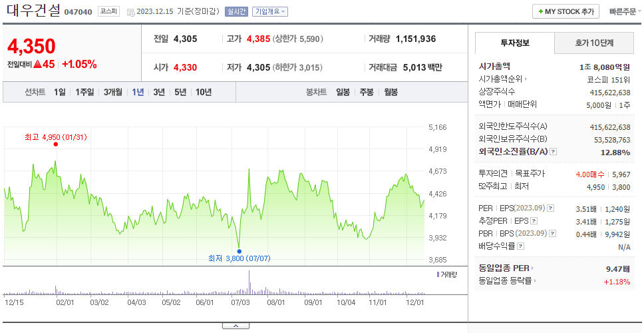Select the 1년 line chart period
The width and height of the screenshot is (644, 333).
[138, 92]
